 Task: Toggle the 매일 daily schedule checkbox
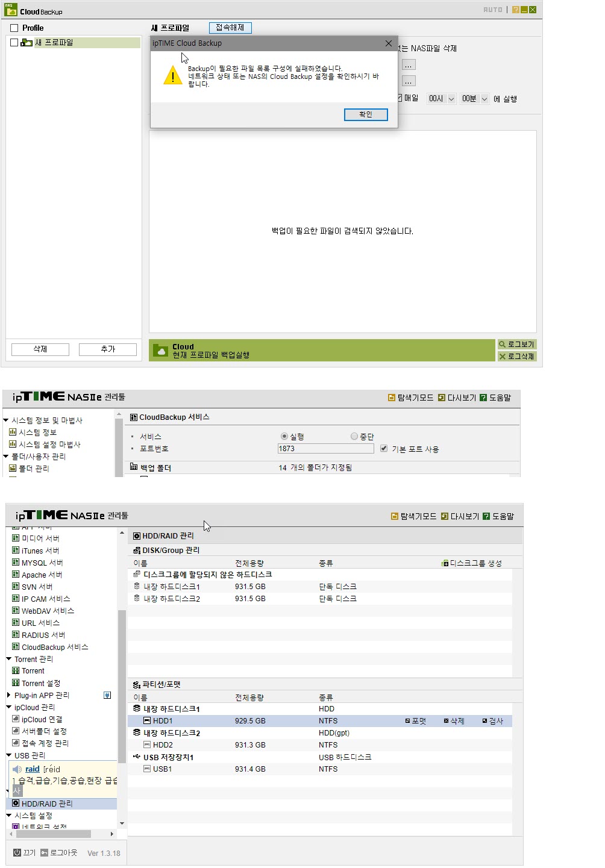click(x=400, y=98)
